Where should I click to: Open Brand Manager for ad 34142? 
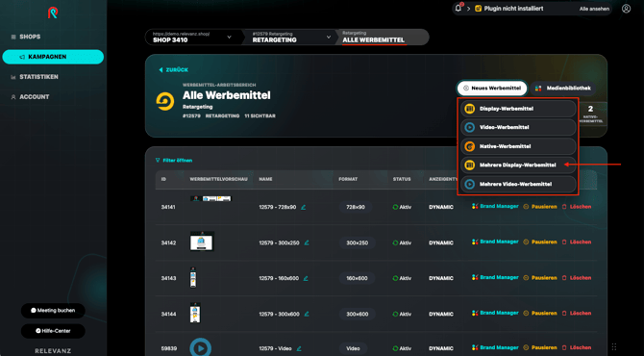[495, 242]
